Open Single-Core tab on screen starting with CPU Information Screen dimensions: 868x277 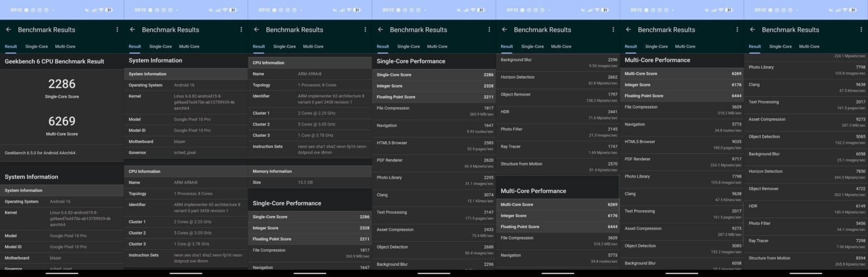pyautogui.click(x=284, y=47)
